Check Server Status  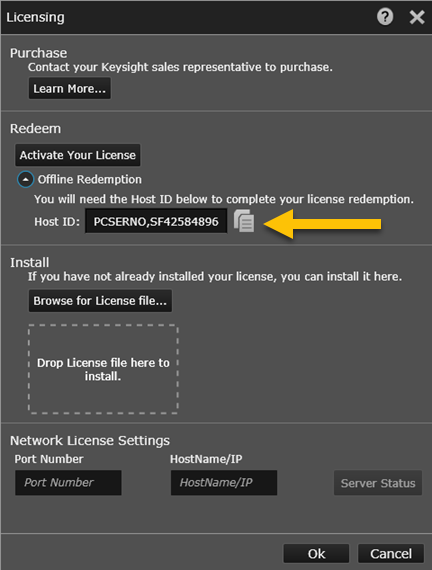378,483
